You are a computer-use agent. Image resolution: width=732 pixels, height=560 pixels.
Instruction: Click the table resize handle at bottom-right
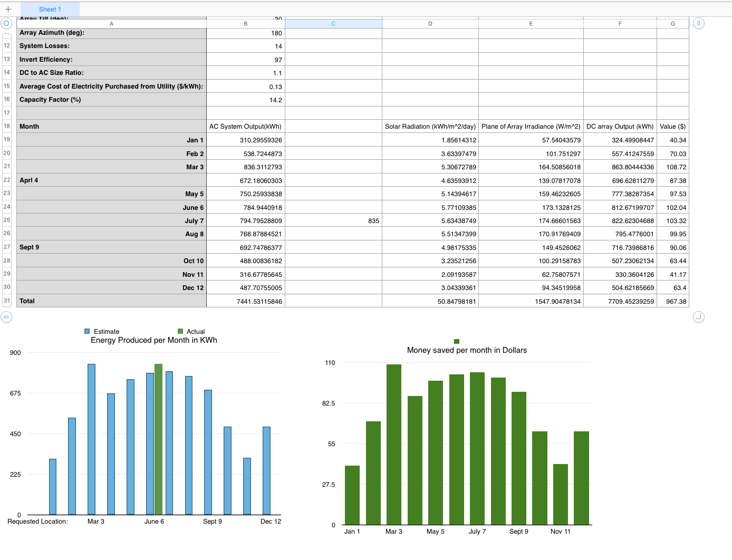[698, 317]
